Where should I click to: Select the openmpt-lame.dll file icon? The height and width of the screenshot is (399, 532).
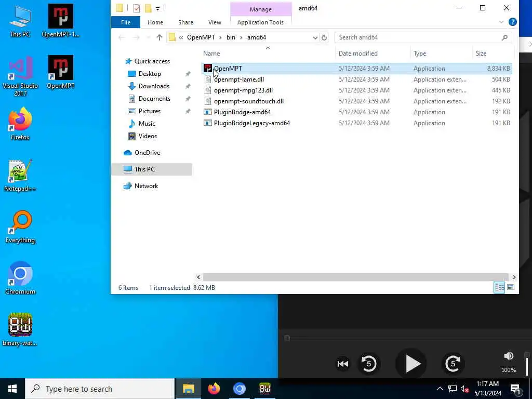[x=208, y=79]
